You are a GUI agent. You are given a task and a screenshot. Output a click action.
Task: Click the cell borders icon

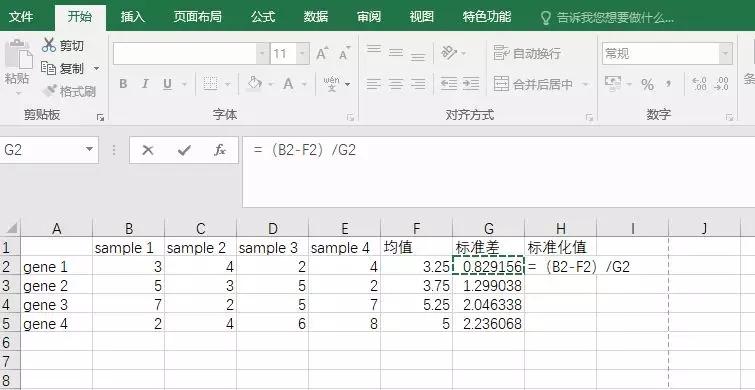210,84
